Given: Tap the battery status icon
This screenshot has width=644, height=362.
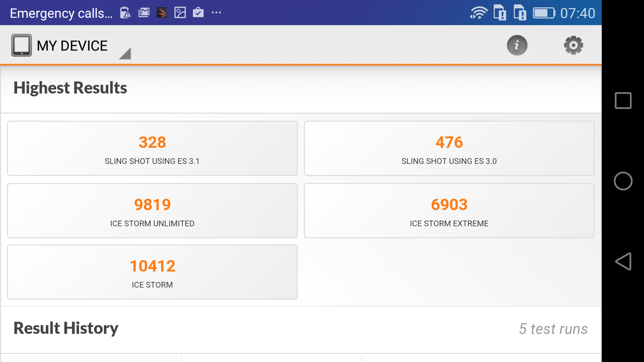Looking at the screenshot, I should pos(544,13).
